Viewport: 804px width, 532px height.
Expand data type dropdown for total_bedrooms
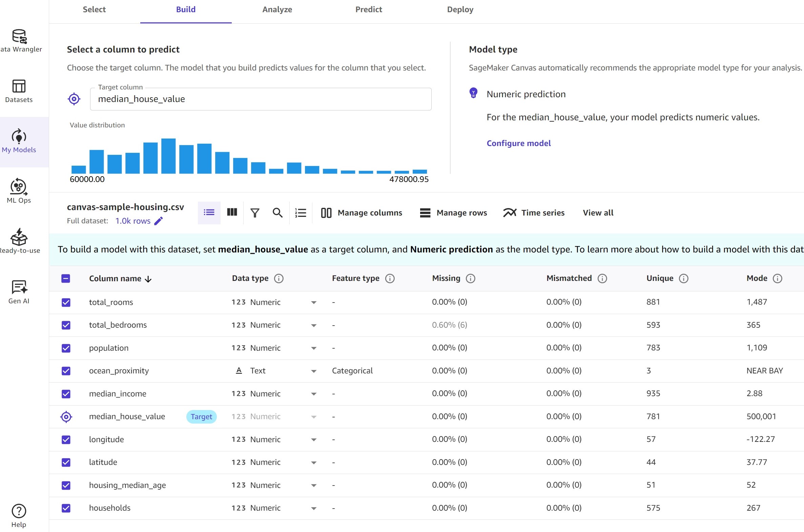[x=314, y=325]
